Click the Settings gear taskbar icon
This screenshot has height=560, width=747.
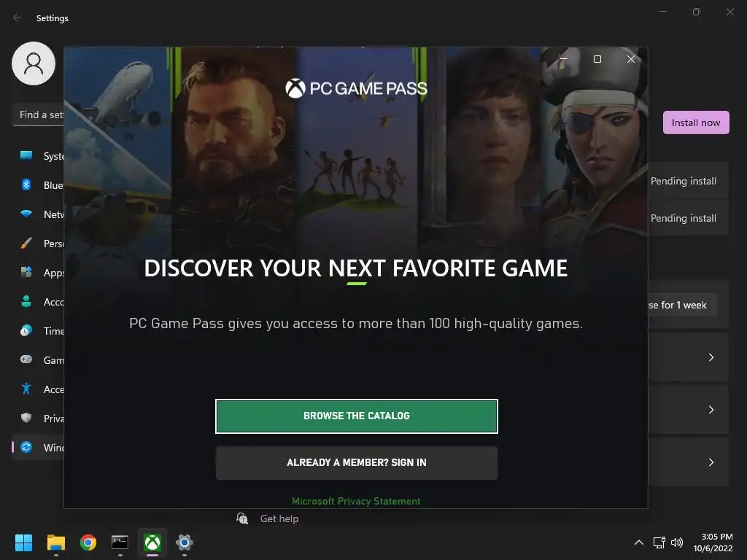coord(185,542)
